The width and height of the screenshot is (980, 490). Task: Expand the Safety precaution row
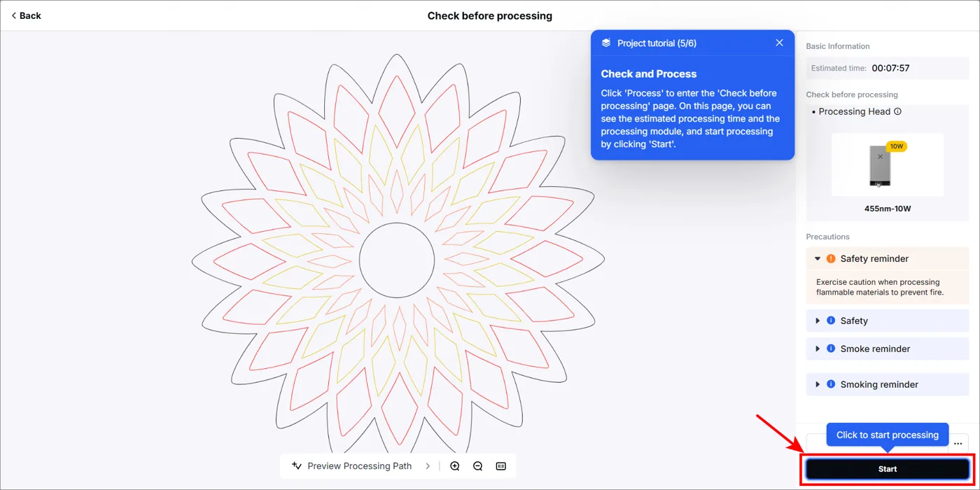pos(888,321)
